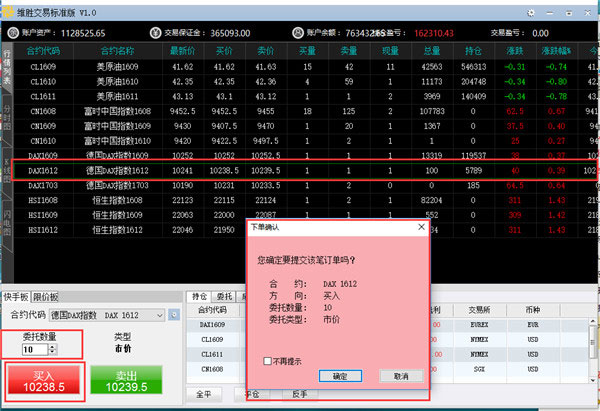Click the 全平 button
Screen dimensions: 600x411
click(x=204, y=394)
